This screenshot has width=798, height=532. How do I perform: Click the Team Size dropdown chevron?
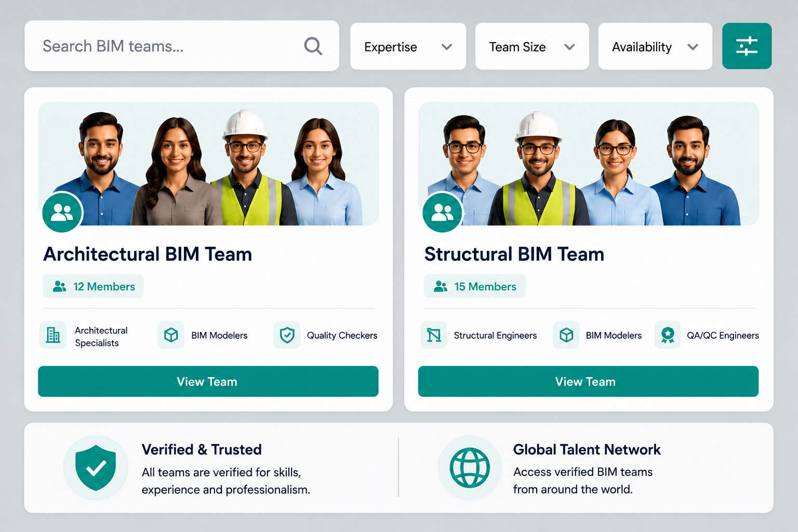coord(570,47)
